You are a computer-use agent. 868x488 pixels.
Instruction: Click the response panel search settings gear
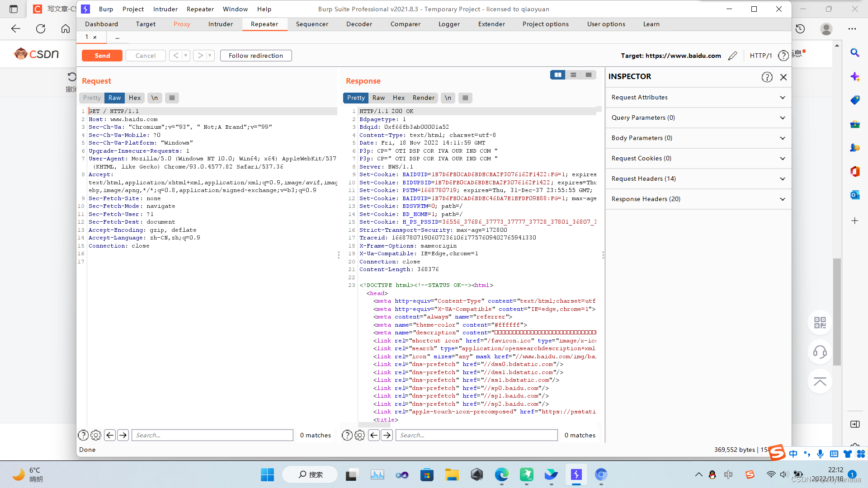click(360, 435)
